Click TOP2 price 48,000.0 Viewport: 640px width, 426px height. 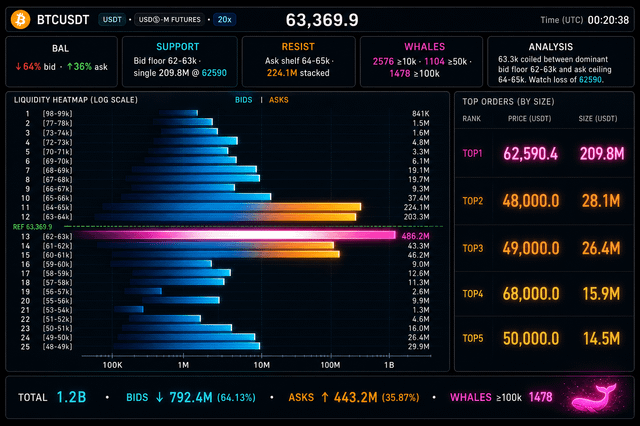531,201
